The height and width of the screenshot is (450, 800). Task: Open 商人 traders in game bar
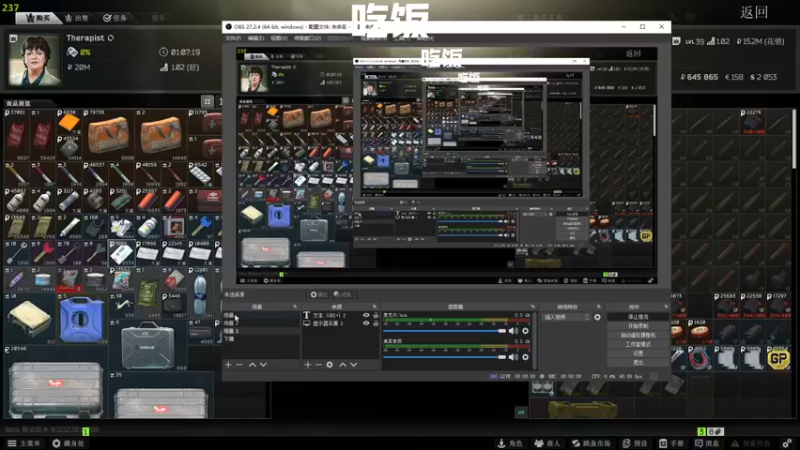pyautogui.click(x=547, y=443)
